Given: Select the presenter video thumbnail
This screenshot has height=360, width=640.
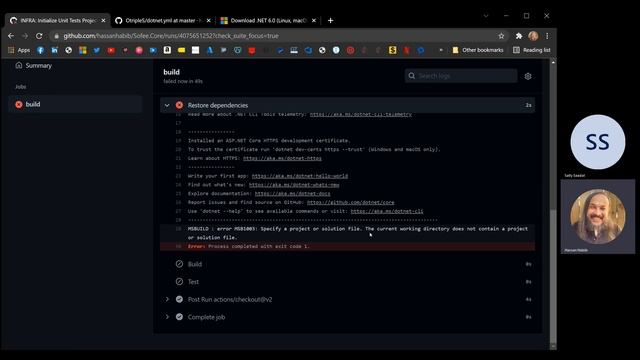Looking at the screenshot, I should pos(598,216).
